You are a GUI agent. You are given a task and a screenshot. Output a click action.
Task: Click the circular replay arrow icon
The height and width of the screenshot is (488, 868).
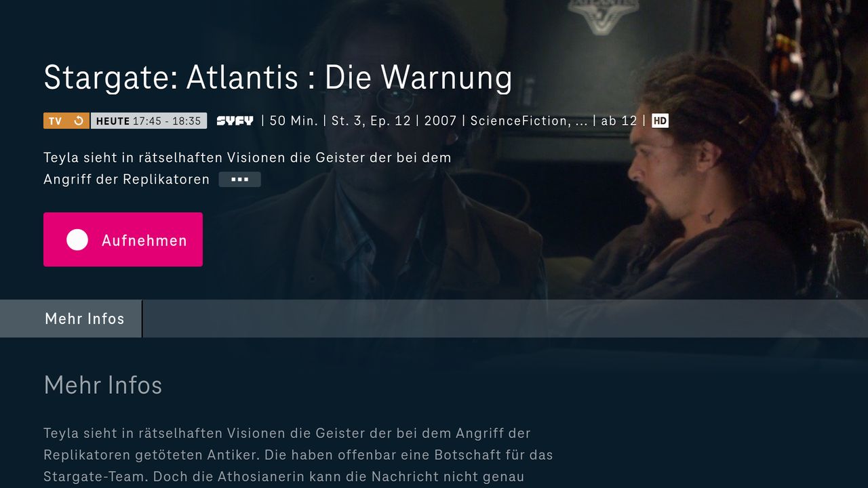coord(79,121)
